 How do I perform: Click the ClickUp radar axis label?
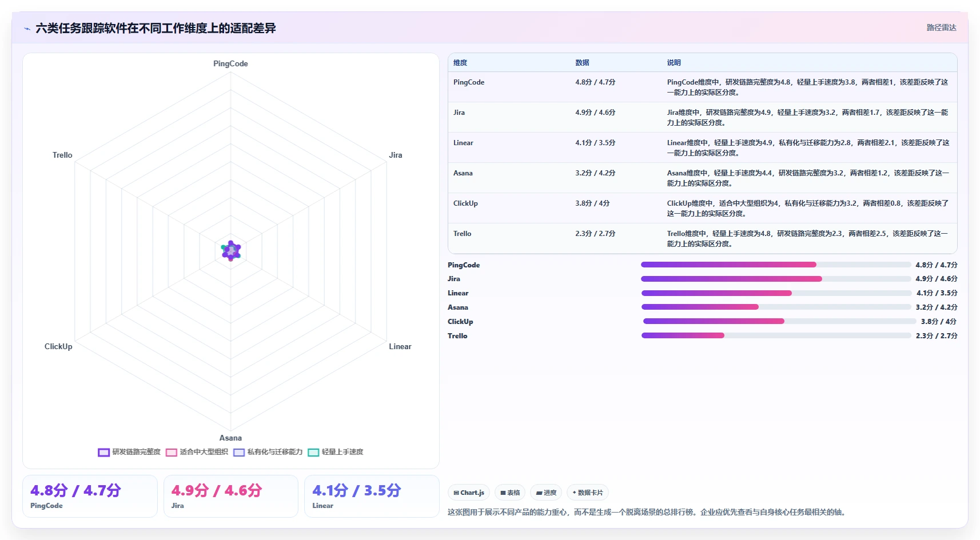pyautogui.click(x=58, y=346)
